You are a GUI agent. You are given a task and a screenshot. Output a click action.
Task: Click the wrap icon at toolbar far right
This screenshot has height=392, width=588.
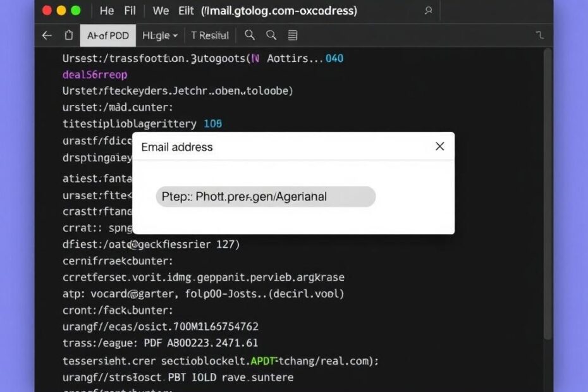point(539,35)
